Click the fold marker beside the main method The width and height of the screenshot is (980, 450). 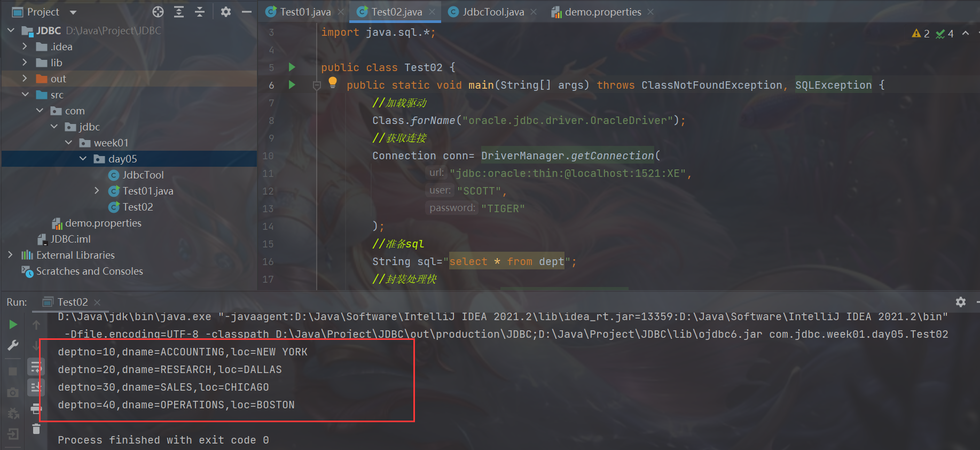click(317, 86)
